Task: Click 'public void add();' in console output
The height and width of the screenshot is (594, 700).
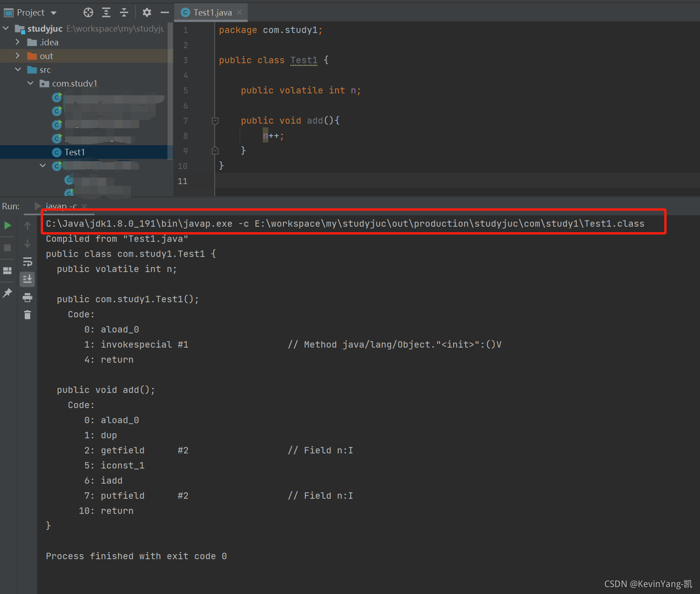Action: [x=106, y=390]
